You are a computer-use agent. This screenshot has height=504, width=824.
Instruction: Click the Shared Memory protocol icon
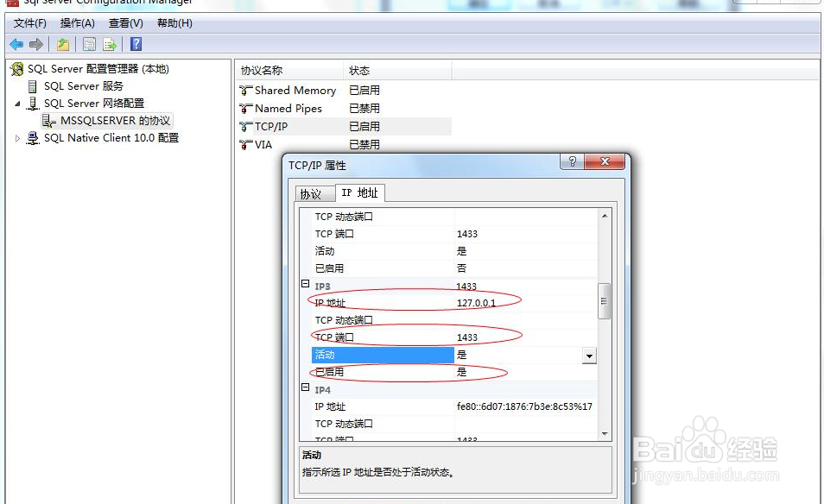245,91
